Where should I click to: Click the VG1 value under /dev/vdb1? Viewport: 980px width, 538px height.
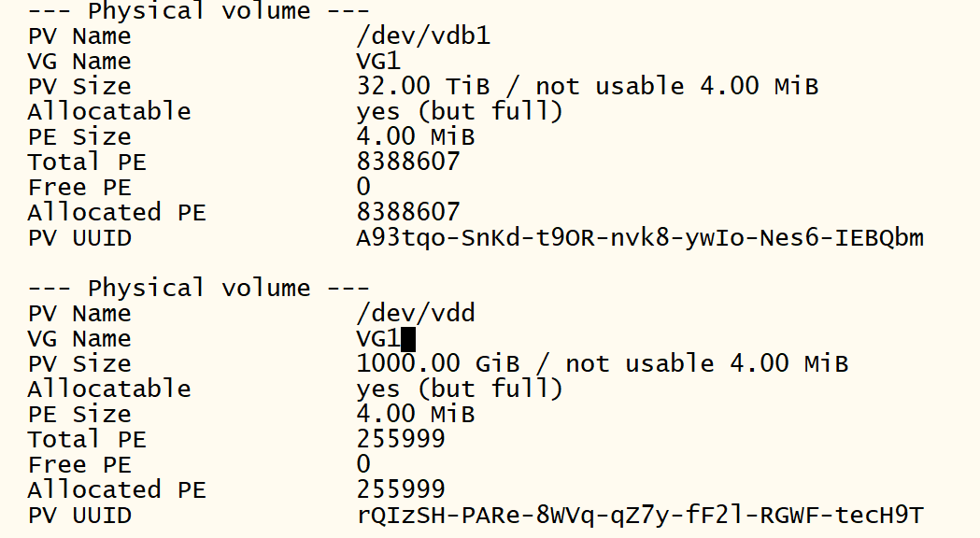(378, 62)
